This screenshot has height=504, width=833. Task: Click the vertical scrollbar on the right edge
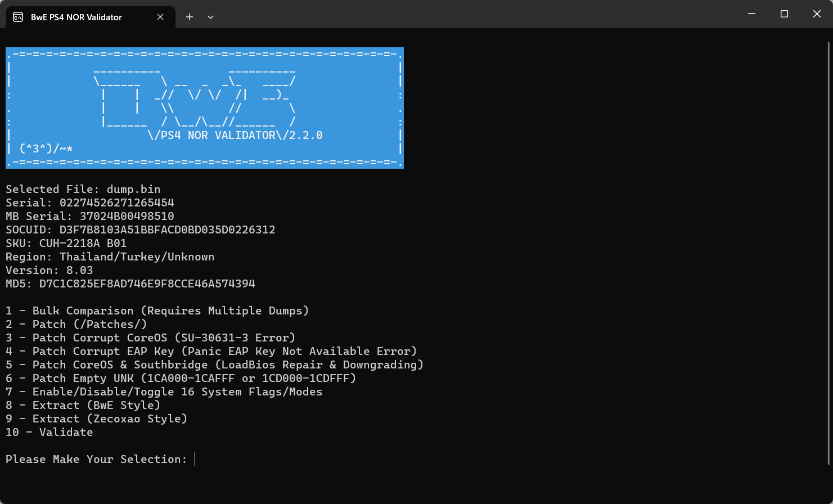(x=829, y=253)
